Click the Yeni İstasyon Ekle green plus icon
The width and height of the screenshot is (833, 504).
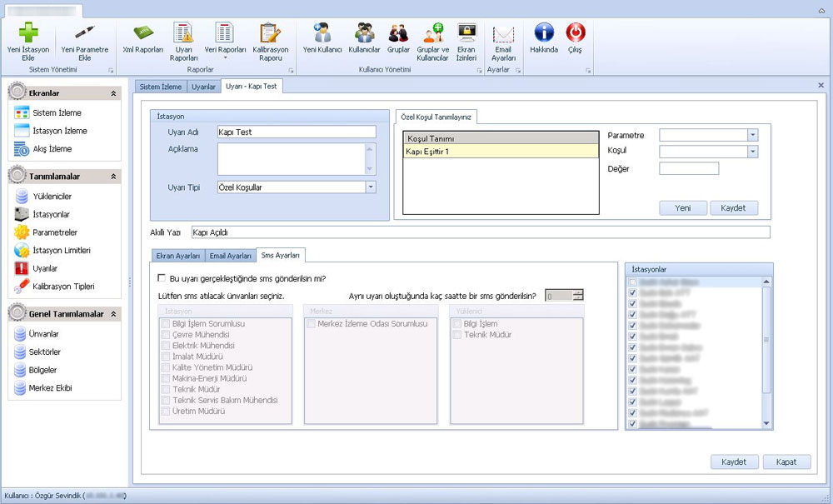28,32
